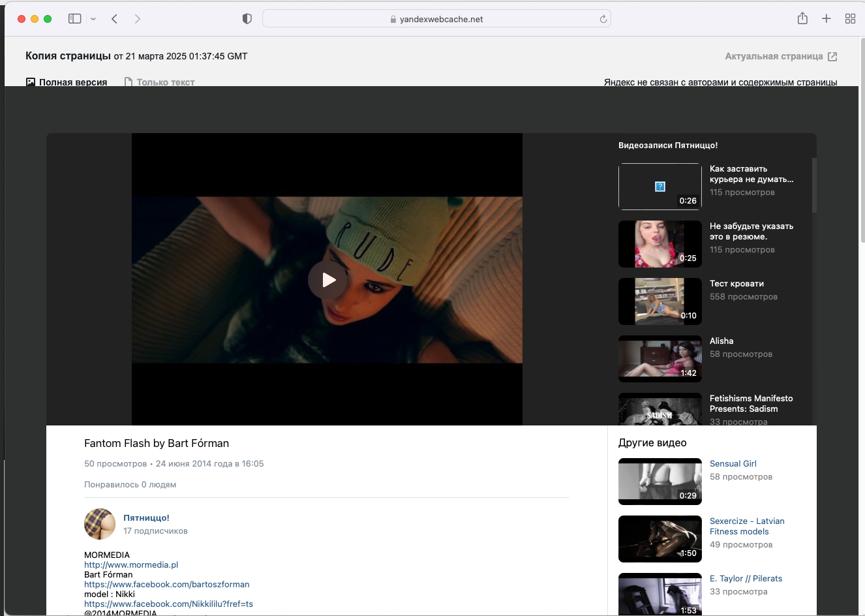Open the Alisha video thumbnail
Screen dimensions: 865x616
tap(660, 359)
